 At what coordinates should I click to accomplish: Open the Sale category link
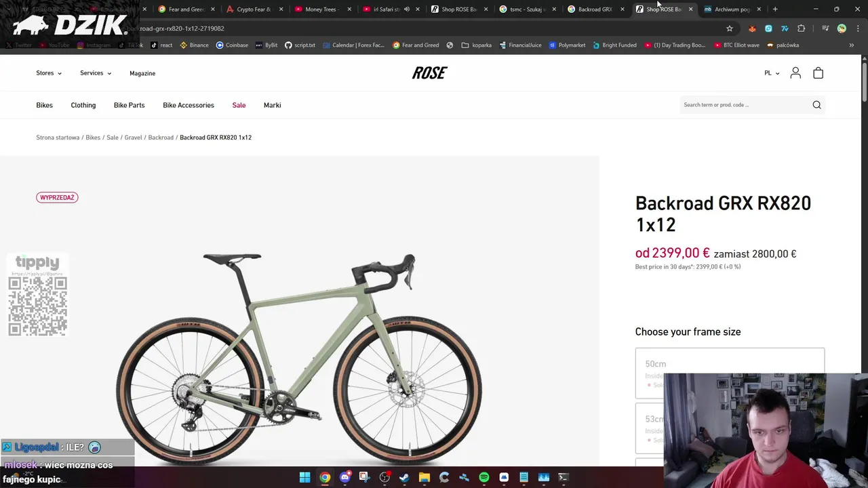(x=239, y=105)
